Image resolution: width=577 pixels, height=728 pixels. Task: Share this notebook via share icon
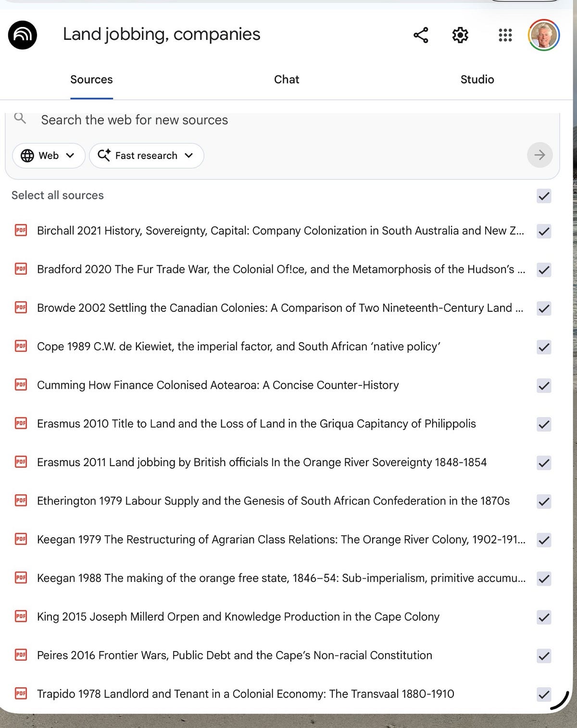tap(421, 35)
